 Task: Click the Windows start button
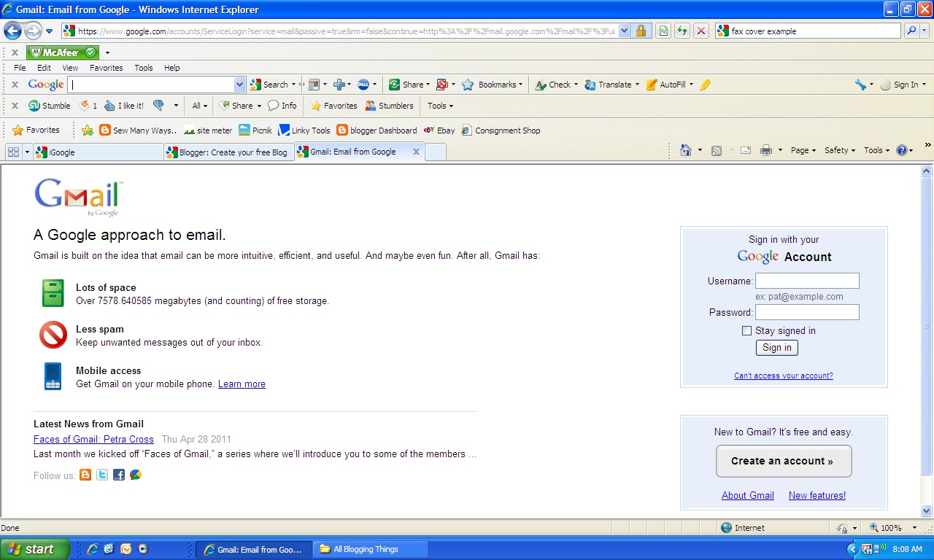35,549
